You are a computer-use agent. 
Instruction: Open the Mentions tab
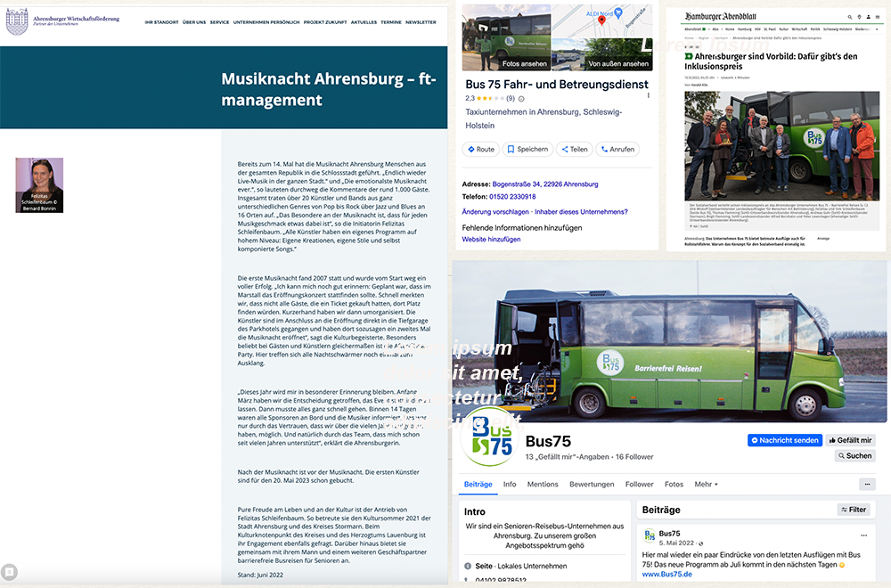point(543,485)
